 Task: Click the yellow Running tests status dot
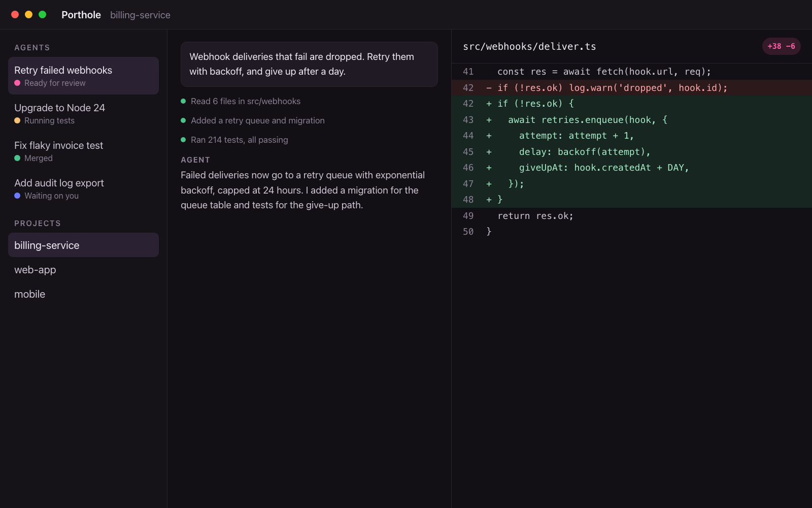[17, 120]
